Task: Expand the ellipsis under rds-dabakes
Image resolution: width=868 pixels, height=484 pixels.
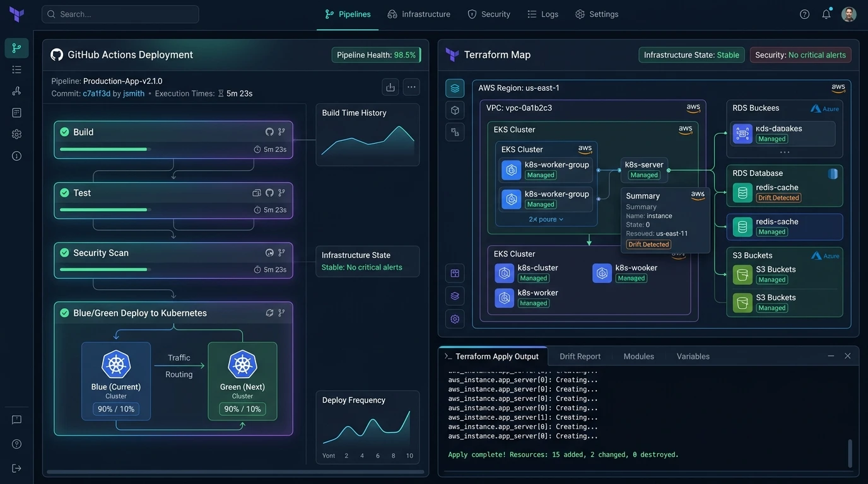Action: 785,152
